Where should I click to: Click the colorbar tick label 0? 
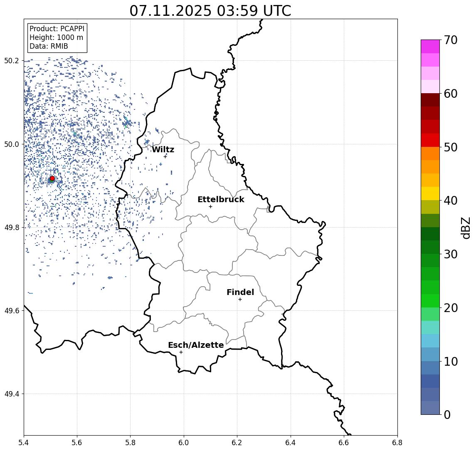click(x=447, y=414)
